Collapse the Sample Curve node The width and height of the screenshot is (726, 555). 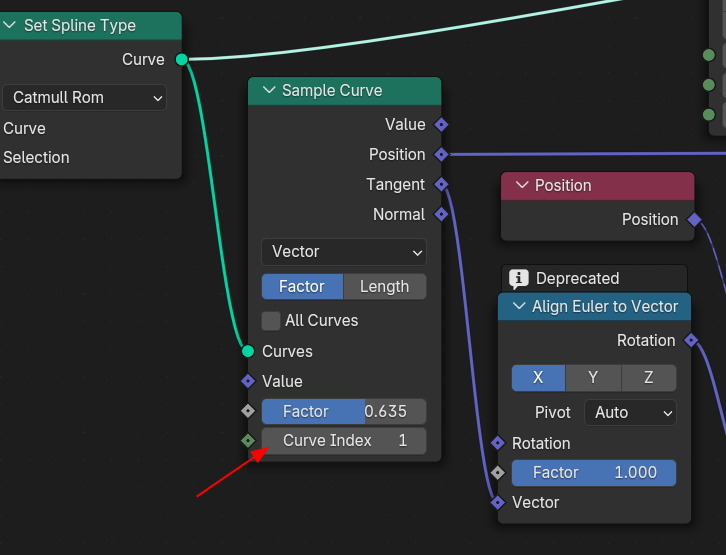click(x=269, y=90)
